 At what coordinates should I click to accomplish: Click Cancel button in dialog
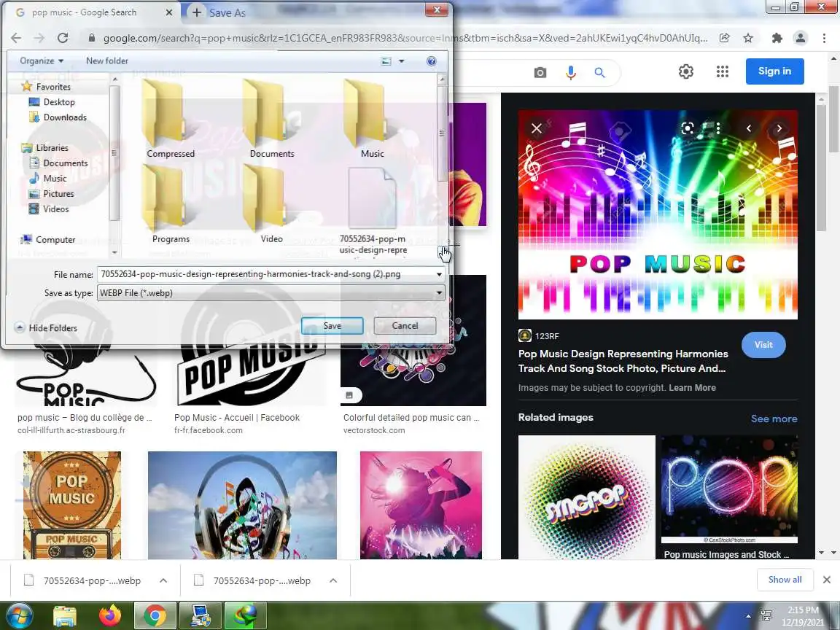coord(405,326)
